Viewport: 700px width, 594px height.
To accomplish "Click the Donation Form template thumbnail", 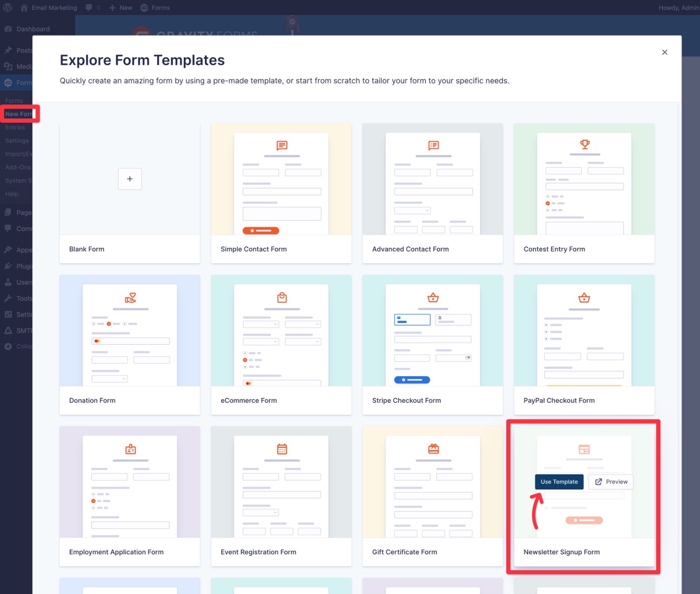I will (130, 330).
